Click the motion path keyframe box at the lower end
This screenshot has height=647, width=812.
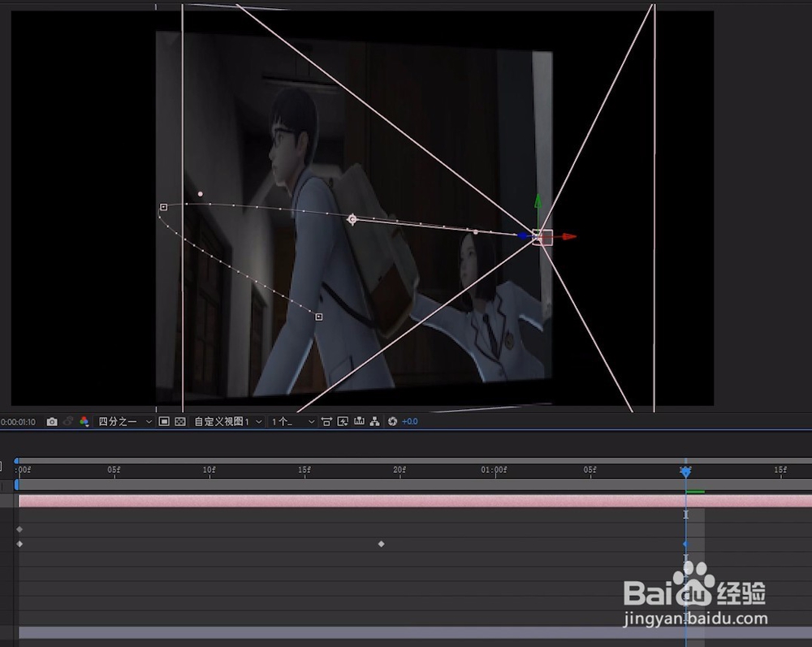[319, 317]
